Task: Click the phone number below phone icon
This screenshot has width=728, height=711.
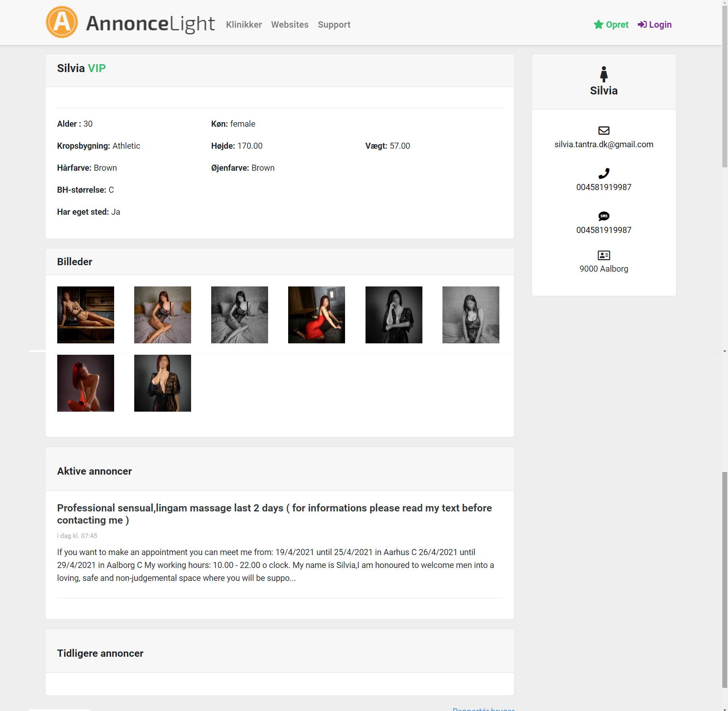Action: click(604, 187)
